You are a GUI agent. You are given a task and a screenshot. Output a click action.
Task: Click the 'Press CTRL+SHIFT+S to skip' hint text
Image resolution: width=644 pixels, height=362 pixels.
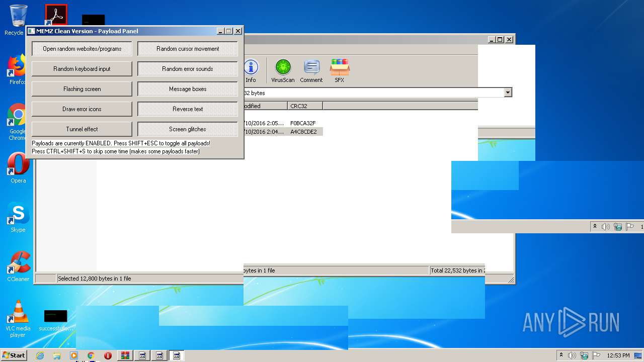point(116,151)
